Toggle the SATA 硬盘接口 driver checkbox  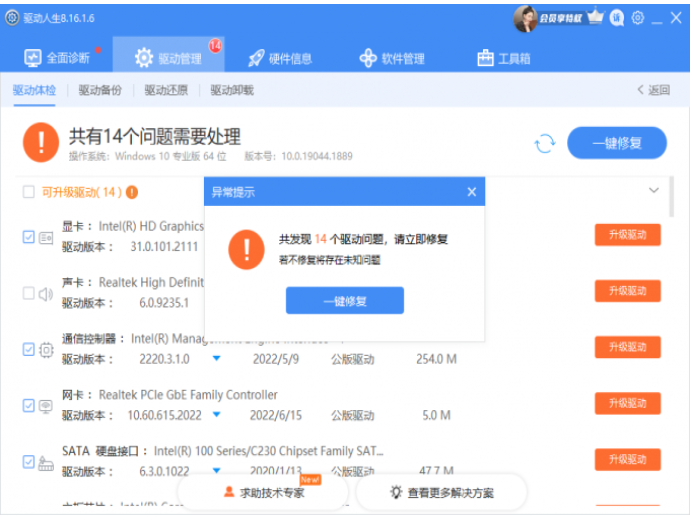point(29,462)
